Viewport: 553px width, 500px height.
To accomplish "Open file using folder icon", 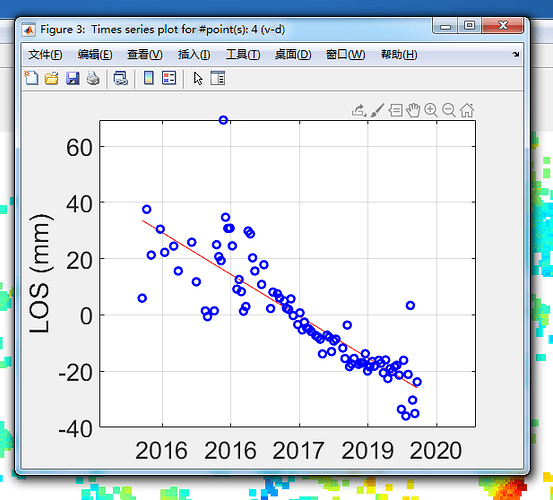I will tap(51, 78).
